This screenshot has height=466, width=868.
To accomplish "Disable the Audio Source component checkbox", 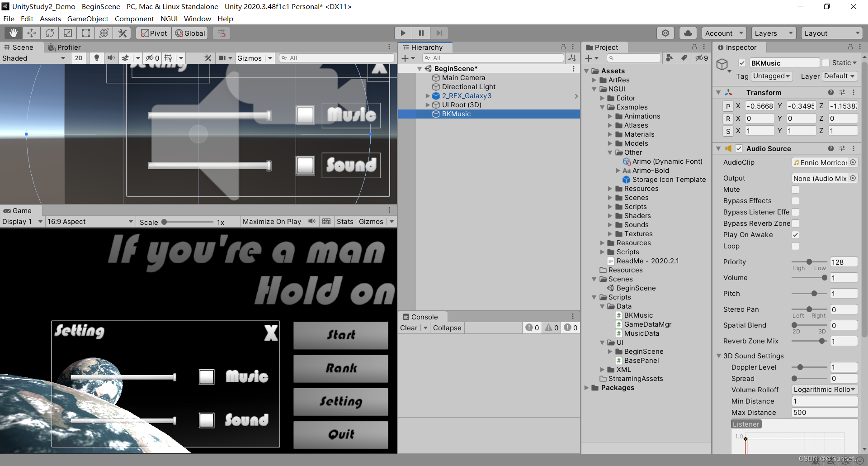I will [739, 148].
